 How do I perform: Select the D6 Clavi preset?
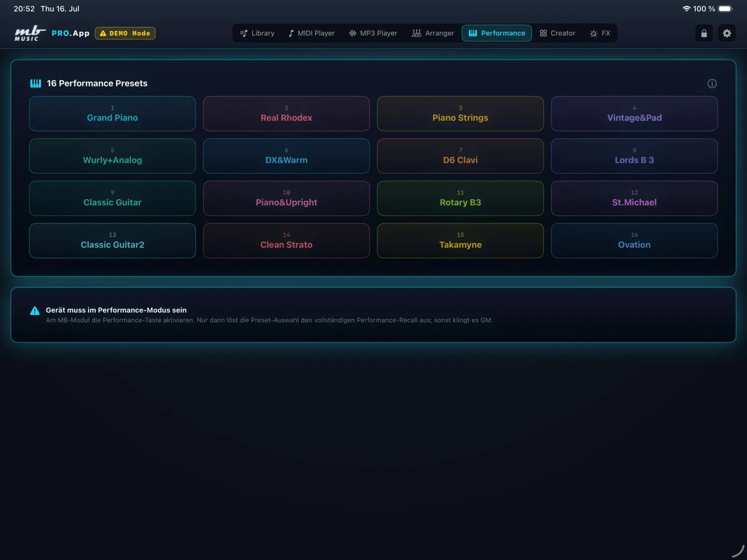click(x=460, y=156)
